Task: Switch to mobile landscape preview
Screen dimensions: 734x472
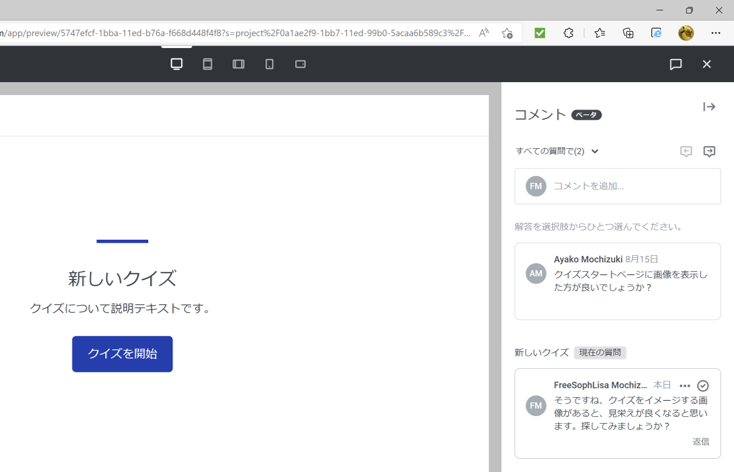Action: coord(300,64)
